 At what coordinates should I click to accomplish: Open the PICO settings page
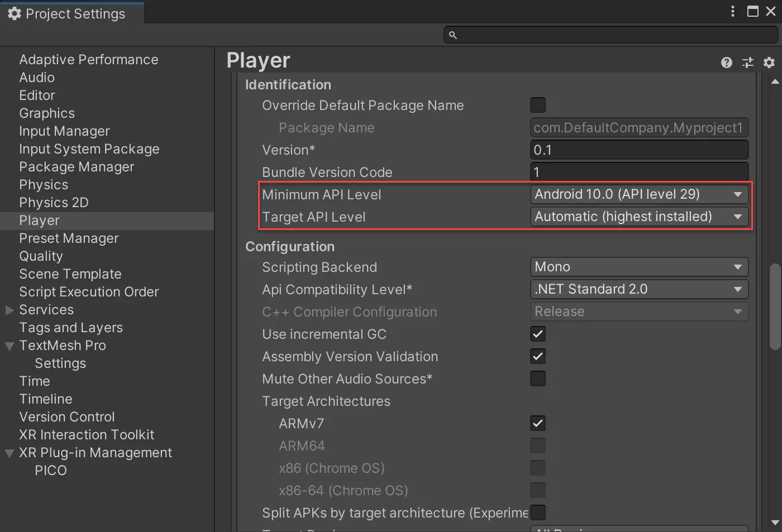point(51,471)
